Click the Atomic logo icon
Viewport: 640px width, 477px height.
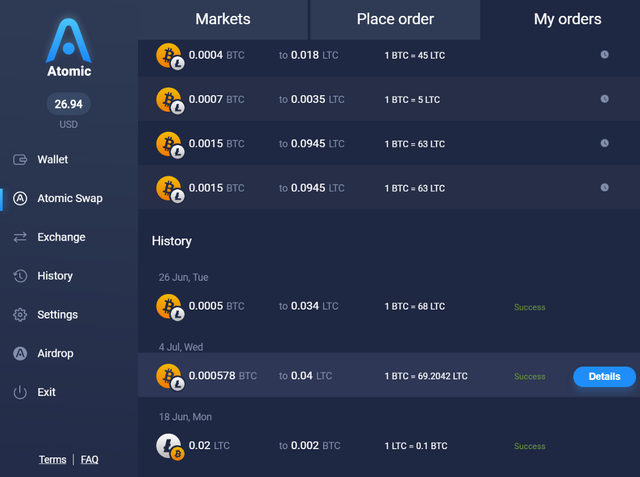click(x=69, y=38)
